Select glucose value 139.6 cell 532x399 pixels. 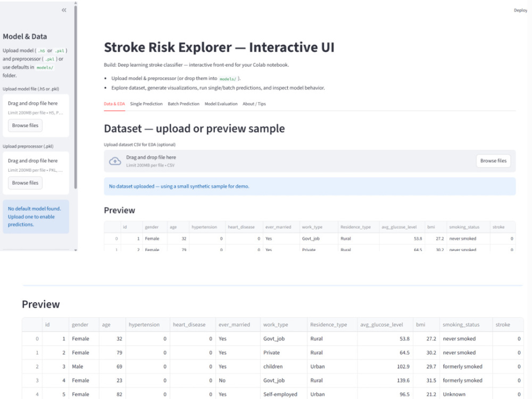(x=385, y=380)
